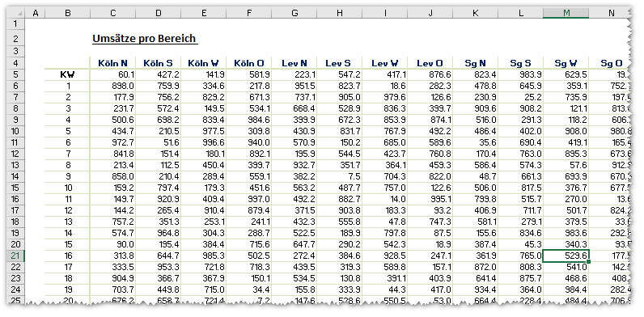Select column G header
644x317 pixels.
click(294, 14)
